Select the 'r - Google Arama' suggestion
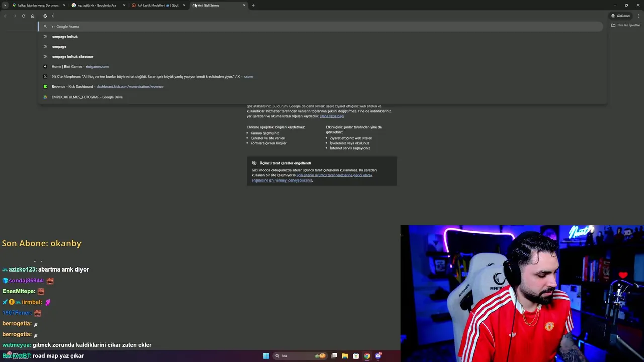Image resolution: width=644 pixels, height=362 pixels. 321,26
